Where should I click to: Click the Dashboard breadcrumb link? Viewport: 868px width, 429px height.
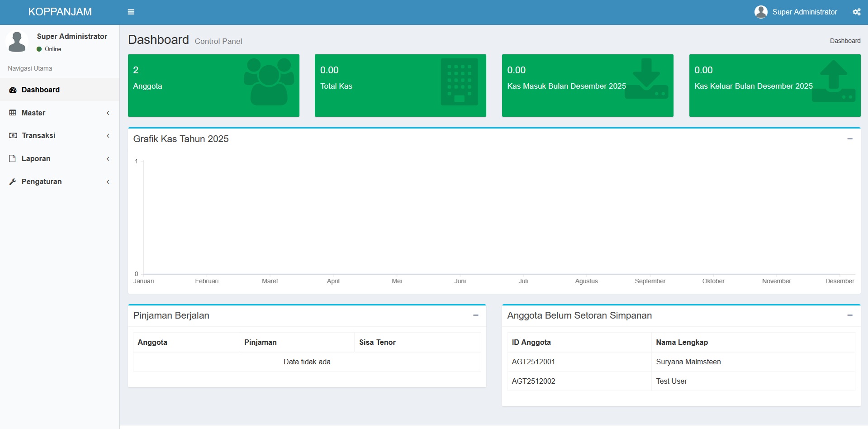point(845,41)
